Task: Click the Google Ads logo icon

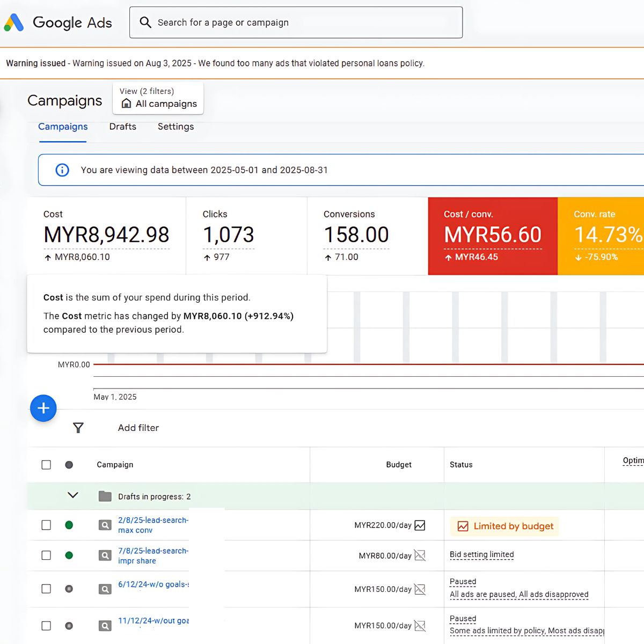Action: tap(14, 23)
